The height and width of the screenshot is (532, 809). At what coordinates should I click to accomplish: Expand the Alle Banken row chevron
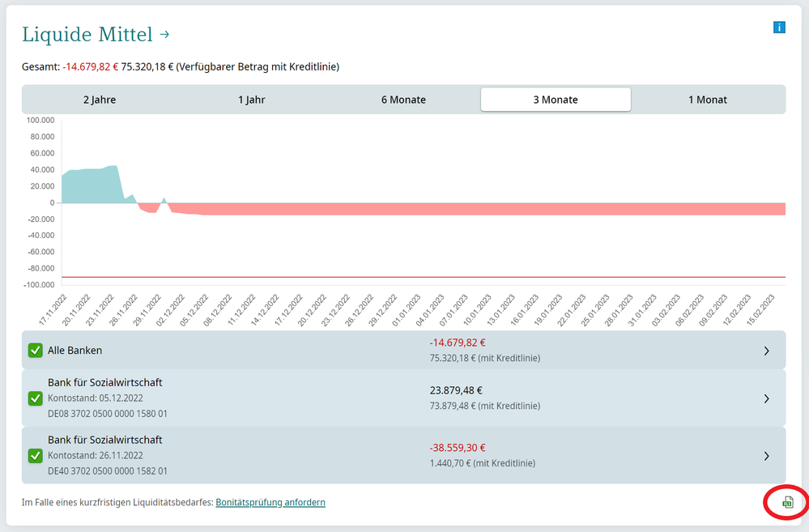766,351
